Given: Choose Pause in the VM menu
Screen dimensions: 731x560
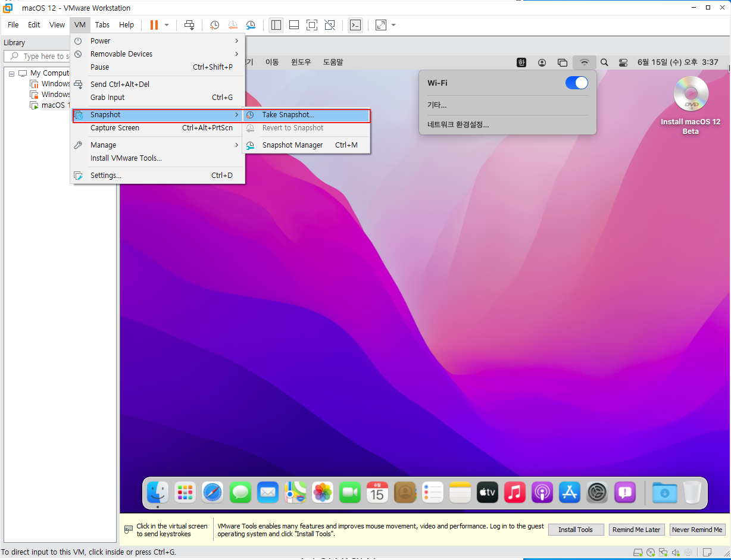Looking at the screenshot, I should pos(158,67).
